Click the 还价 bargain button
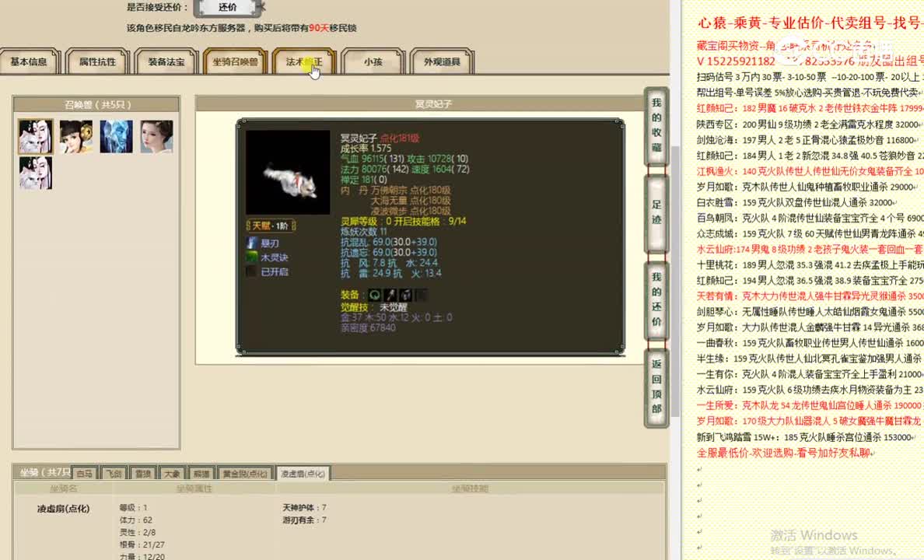This screenshot has width=924, height=560. pyautogui.click(x=227, y=8)
